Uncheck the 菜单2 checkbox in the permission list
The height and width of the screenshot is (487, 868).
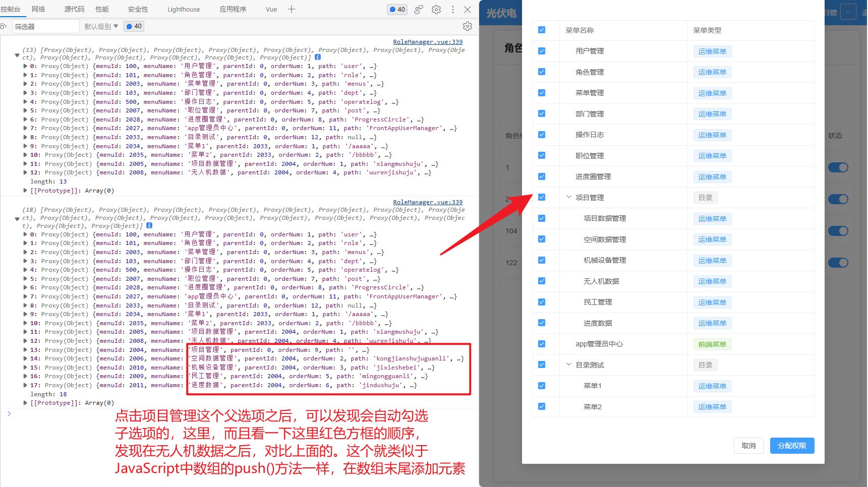point(542,406)
